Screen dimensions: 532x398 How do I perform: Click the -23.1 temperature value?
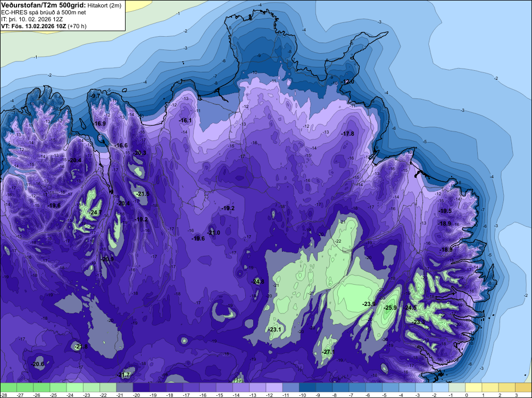pos(275,329)
